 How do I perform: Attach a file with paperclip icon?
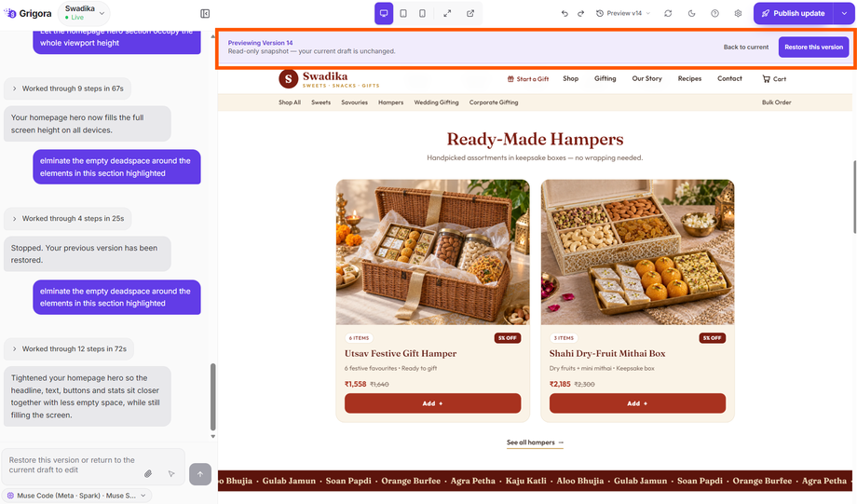click(148, 474)
